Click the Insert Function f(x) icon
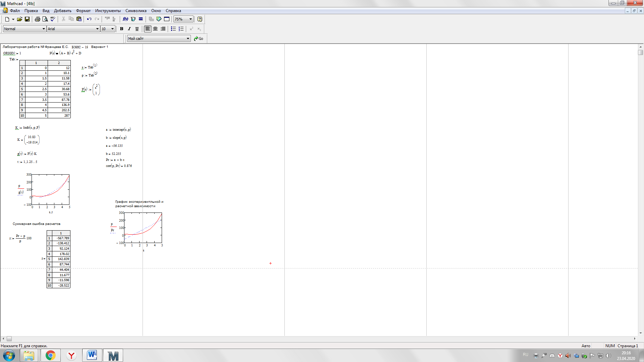This screenshot has width=644, height=362. click(125, 19)
